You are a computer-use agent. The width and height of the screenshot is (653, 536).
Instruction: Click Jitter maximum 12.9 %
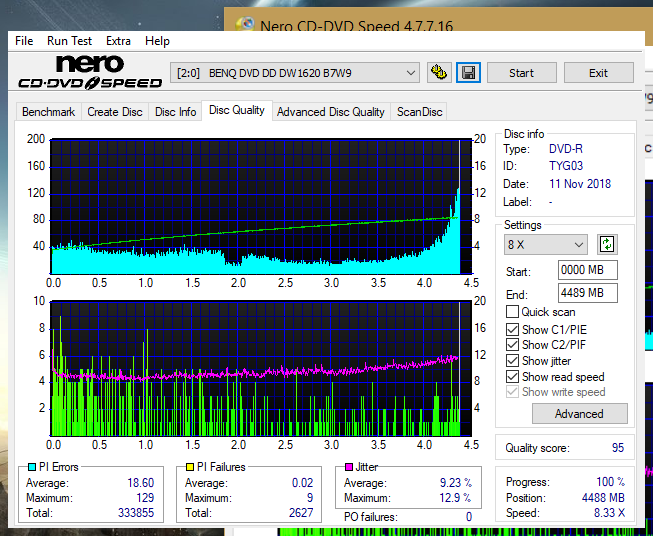pyautogui.click(x=456, y=498)
